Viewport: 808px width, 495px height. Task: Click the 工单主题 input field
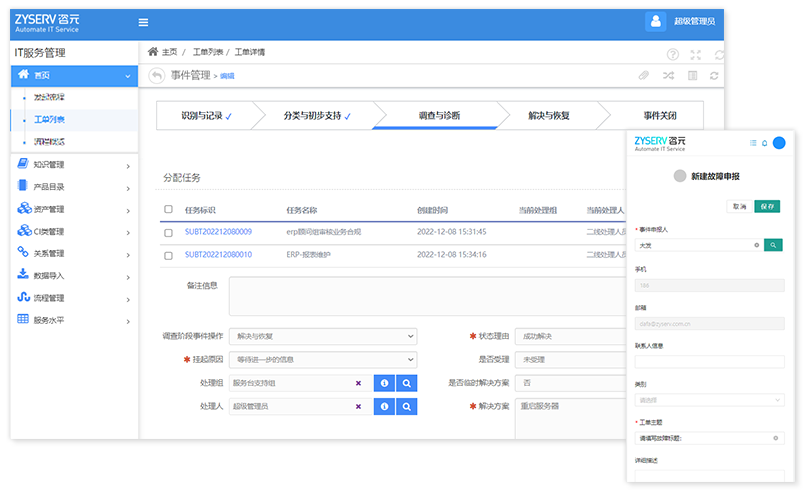(x=710, y=438)
